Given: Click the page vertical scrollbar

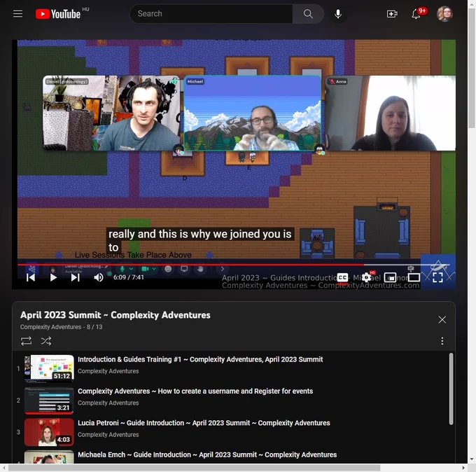Looking at the screenshot, I should [x=471, y=69].
